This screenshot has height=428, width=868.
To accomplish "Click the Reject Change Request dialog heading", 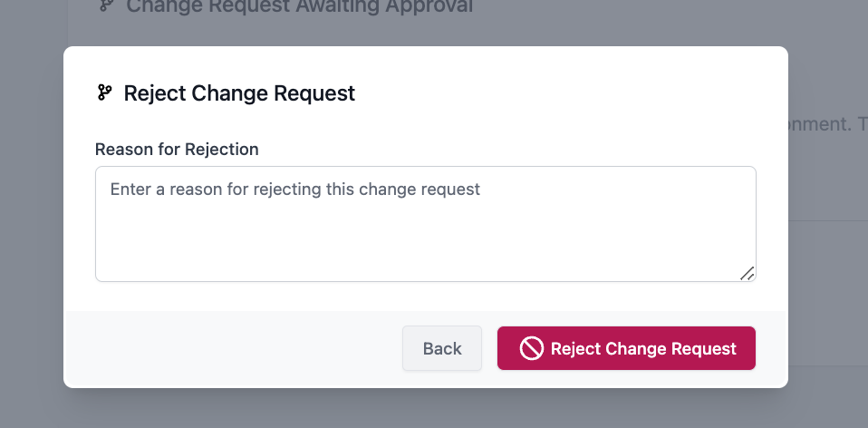I will point(239,92).
